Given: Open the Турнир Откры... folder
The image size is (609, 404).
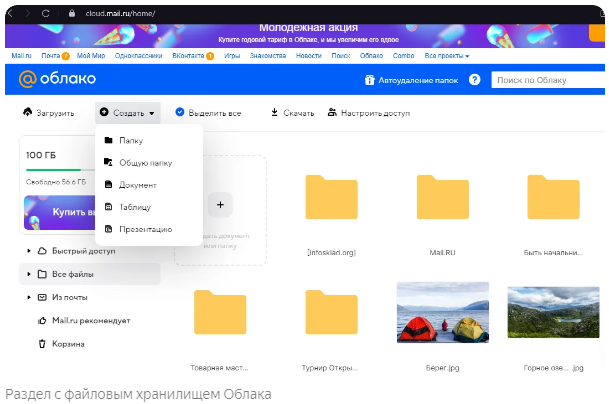Looking at the screenshot, I should (x=331, y=312).
